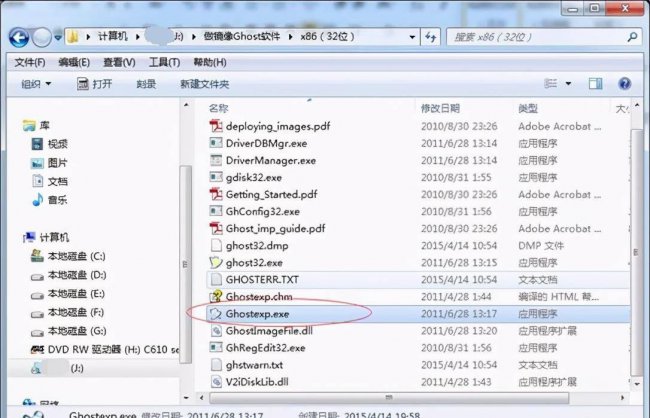Select GHOSTERR.TXT file icon
The width and height of the screenshot is (650, 418).
pos(216,279)
